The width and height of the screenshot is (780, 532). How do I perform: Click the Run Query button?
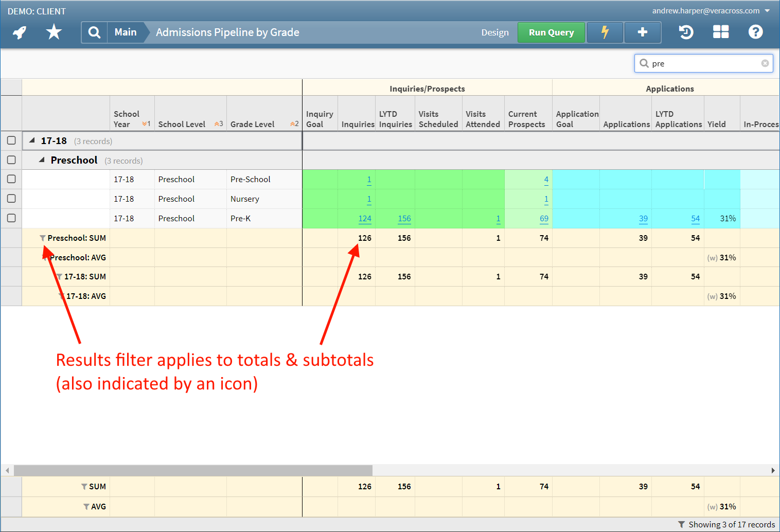pos(551,32)
